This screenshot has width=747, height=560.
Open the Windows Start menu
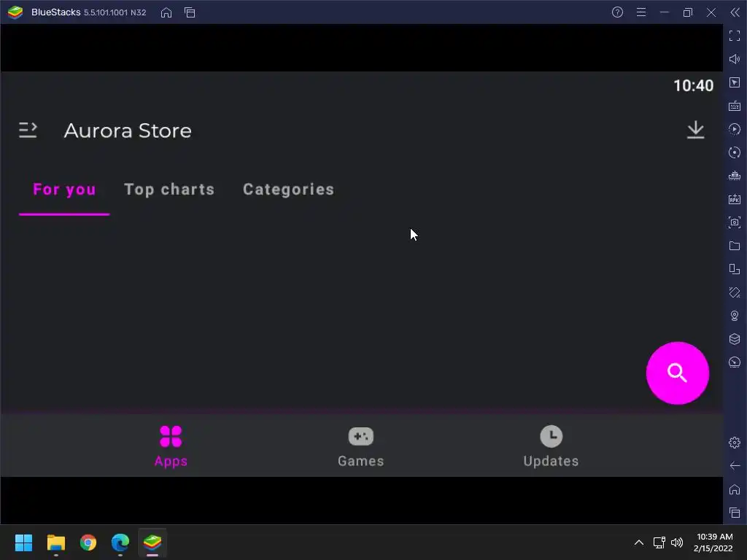[x=23, y=542]
